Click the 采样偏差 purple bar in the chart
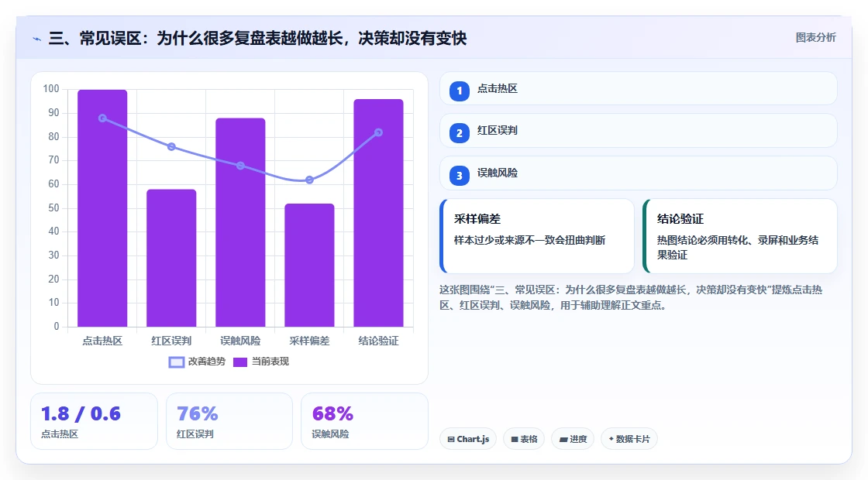The image size is (868, 480). [309, 265]
